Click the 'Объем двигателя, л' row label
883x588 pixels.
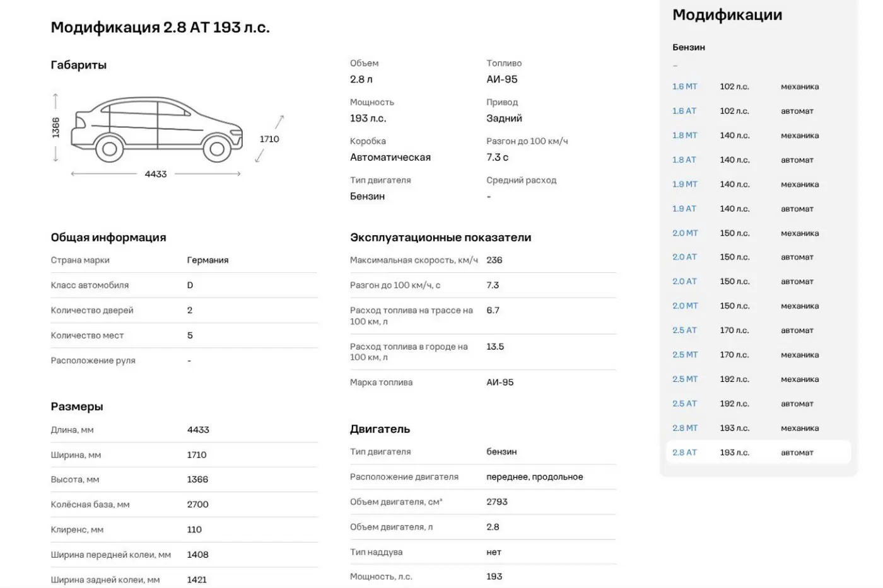point(392,527)
